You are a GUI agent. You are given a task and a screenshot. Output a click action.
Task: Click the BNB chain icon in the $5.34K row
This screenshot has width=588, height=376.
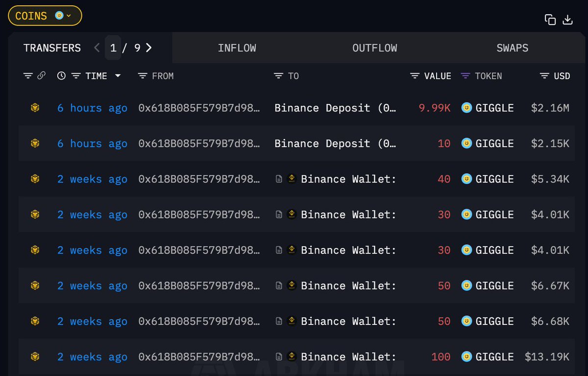pos(35,179)
